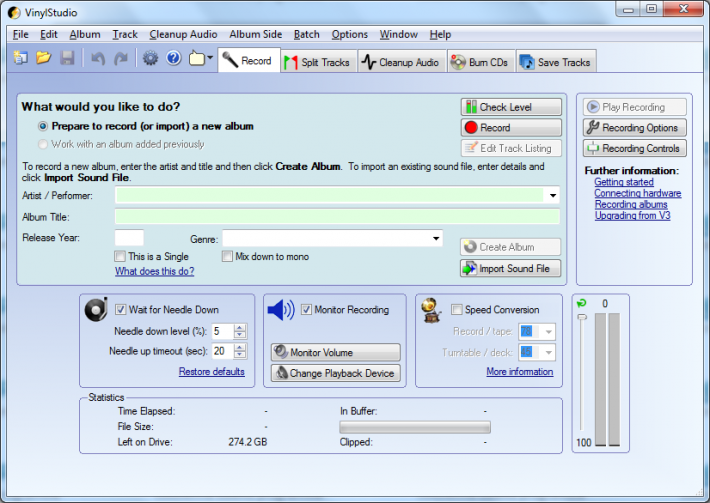This screenshot has height=503, width=710.
Task: Open the Genre dropdown list
Action: pos(436,238)
